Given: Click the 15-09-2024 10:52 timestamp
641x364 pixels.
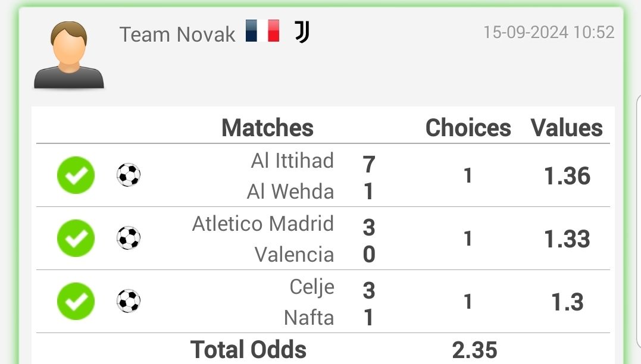Looking at the screenshot, I should click(x=549, y=32).
